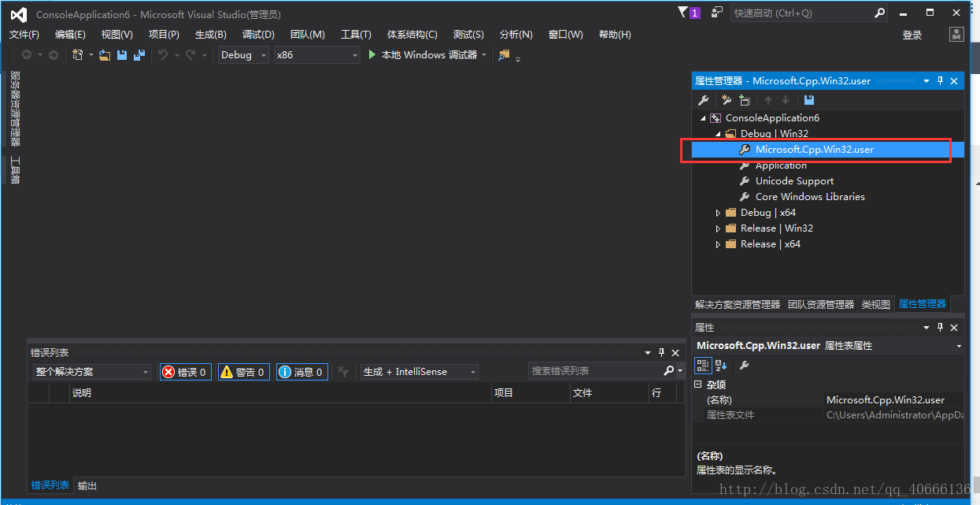Open the notifications flag icon

(682, 13)
